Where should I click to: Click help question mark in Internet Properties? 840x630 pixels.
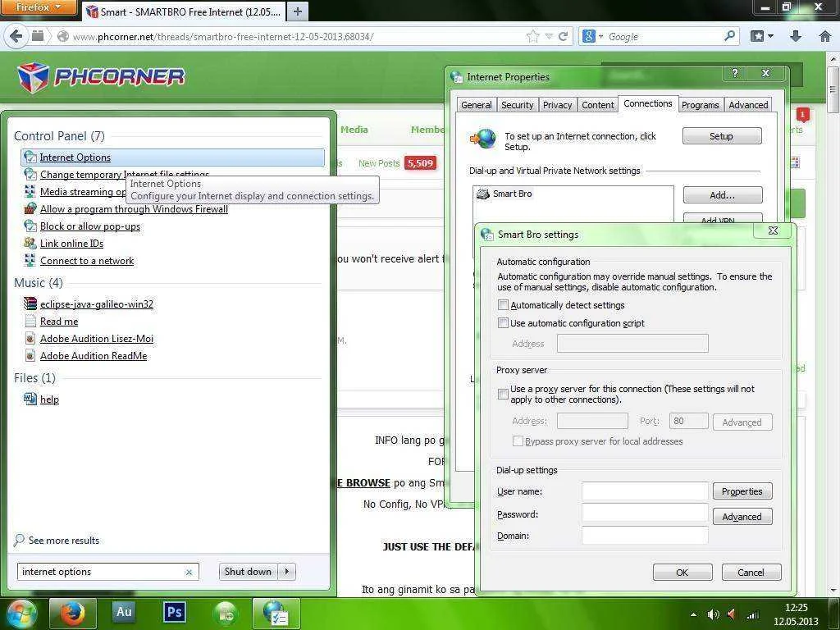735,73
